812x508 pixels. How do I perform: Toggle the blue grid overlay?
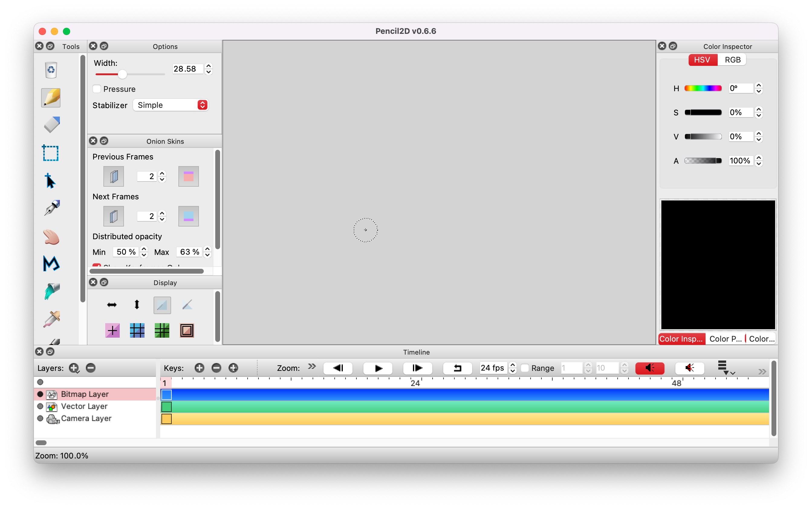coord(137,331)
